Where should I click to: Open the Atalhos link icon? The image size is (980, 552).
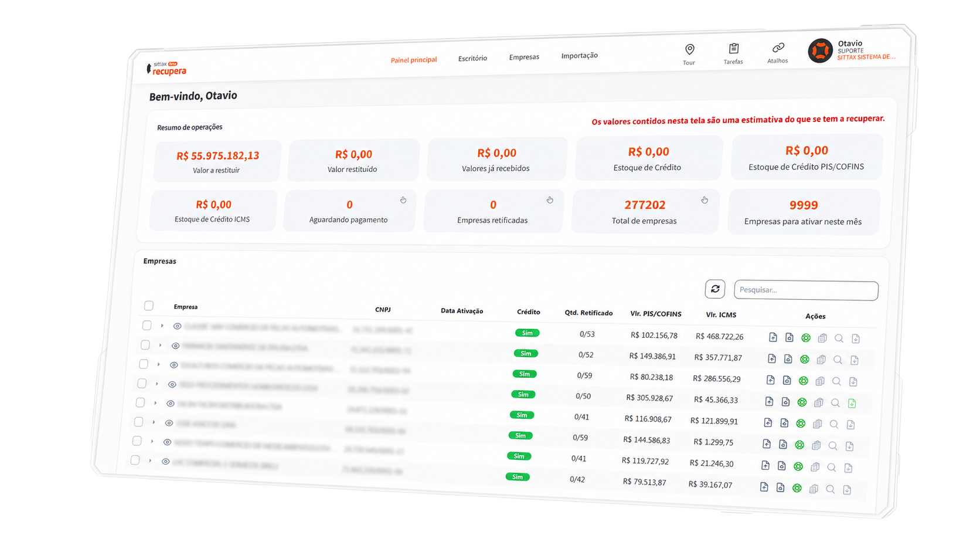click(778, 48)
